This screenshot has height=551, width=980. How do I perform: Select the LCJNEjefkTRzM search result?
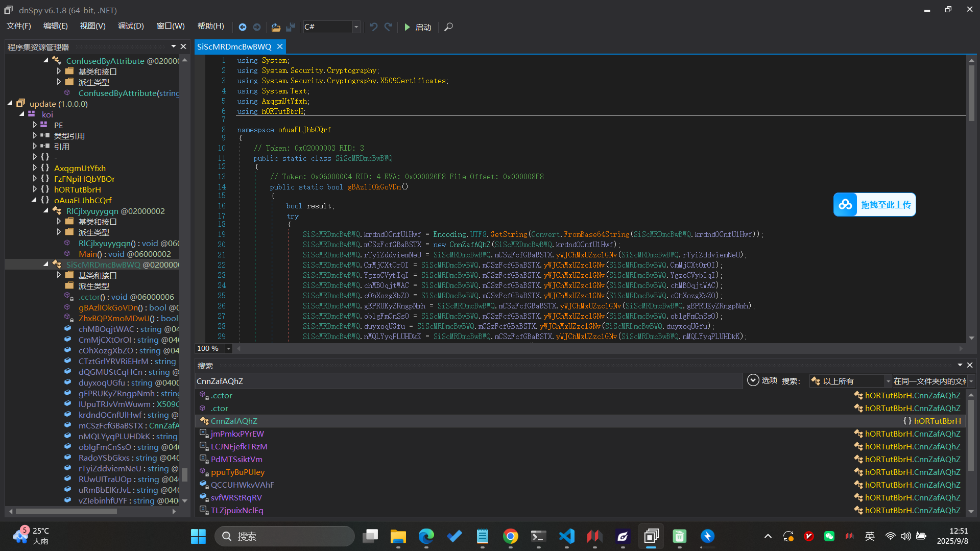[580, 446]
